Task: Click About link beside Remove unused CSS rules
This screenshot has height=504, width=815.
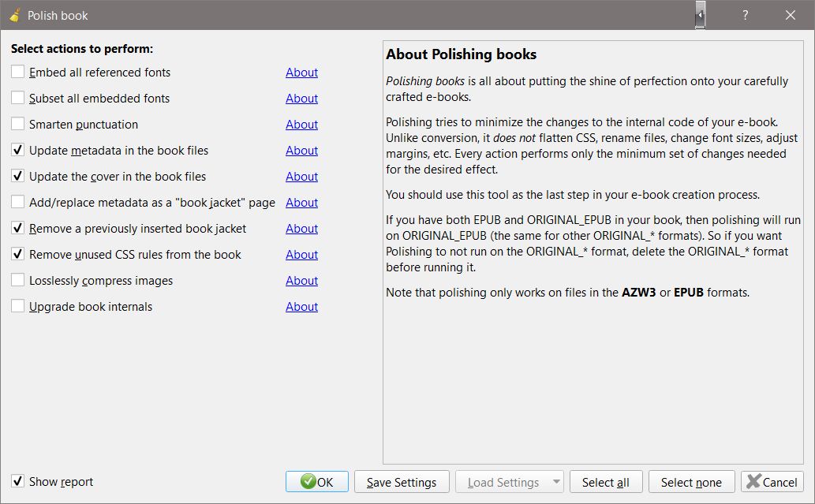Action: point(301,255)
